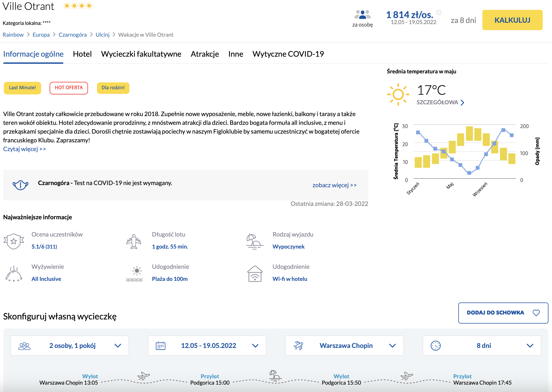Go to the 'Czarnogóra' breadcrumb

(73, 35)
